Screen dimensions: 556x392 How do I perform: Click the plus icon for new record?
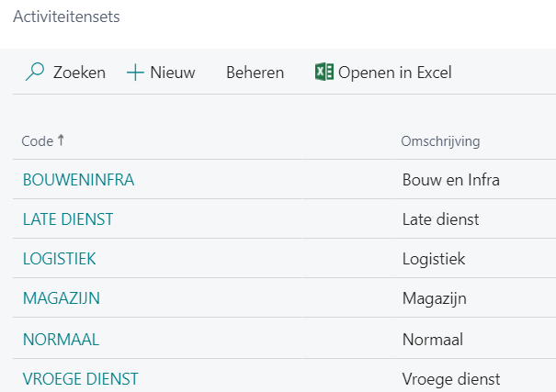tap(135, 73)
